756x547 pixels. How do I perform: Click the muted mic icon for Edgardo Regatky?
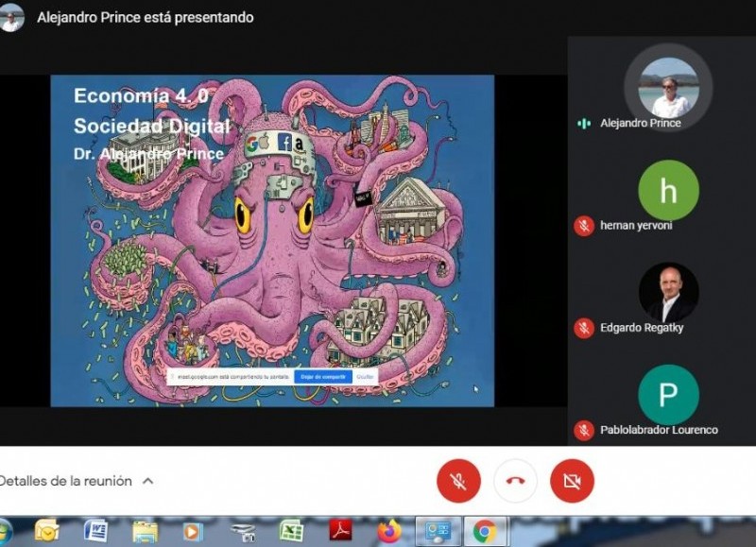pyautogui.click(x=584, y=328)
